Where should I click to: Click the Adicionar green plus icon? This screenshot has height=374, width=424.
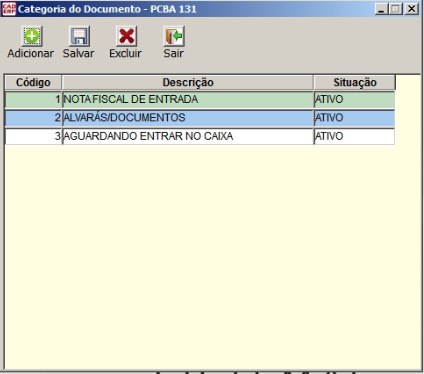coord(32,36)
